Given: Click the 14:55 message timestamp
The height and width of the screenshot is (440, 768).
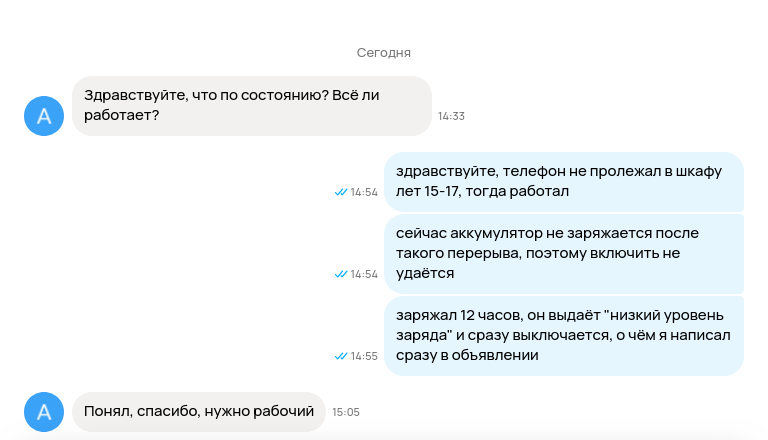Looking at the screenshot, I should [364, 356].
